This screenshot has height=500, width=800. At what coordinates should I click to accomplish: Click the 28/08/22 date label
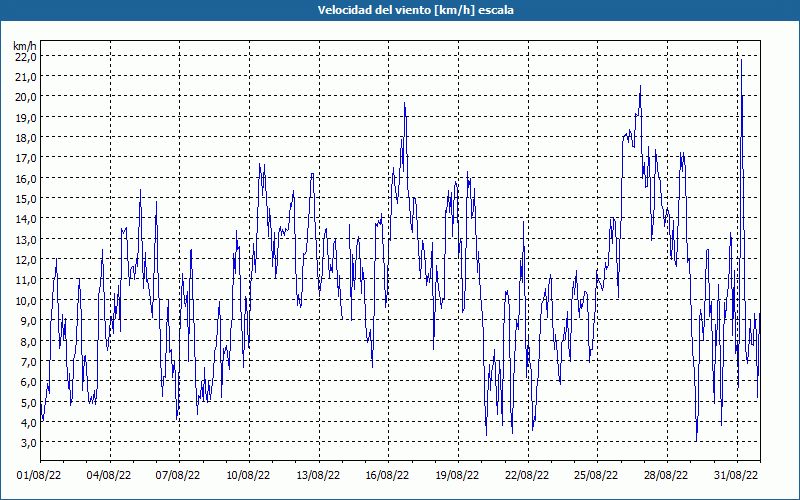pyautogui.click(x=666, y=476)
